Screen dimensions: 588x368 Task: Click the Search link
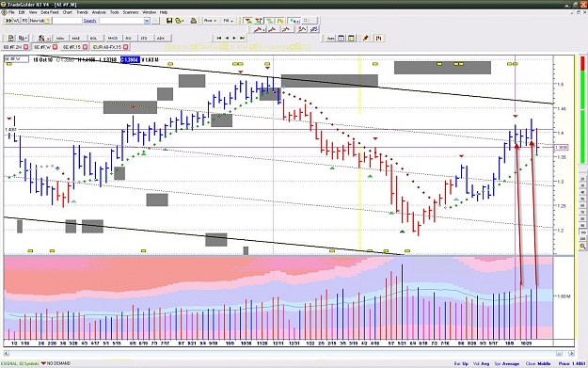tap(89, 21)
